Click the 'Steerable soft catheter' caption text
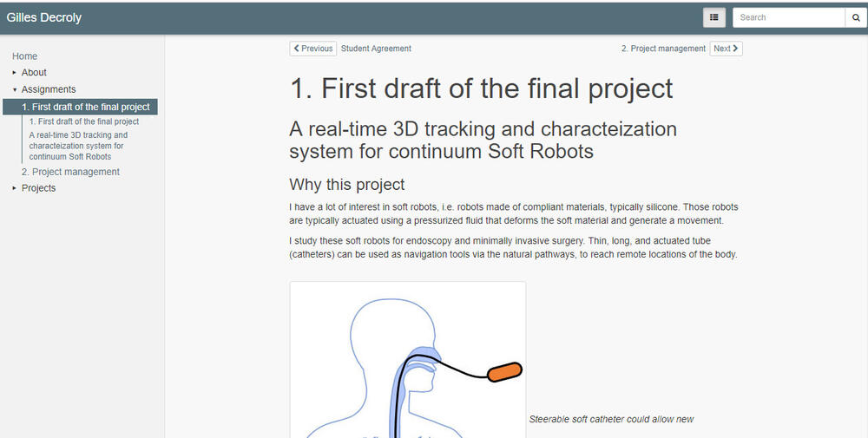Image resolution: width=868 pixels, height=438 pixels. (x=611, y=419)
